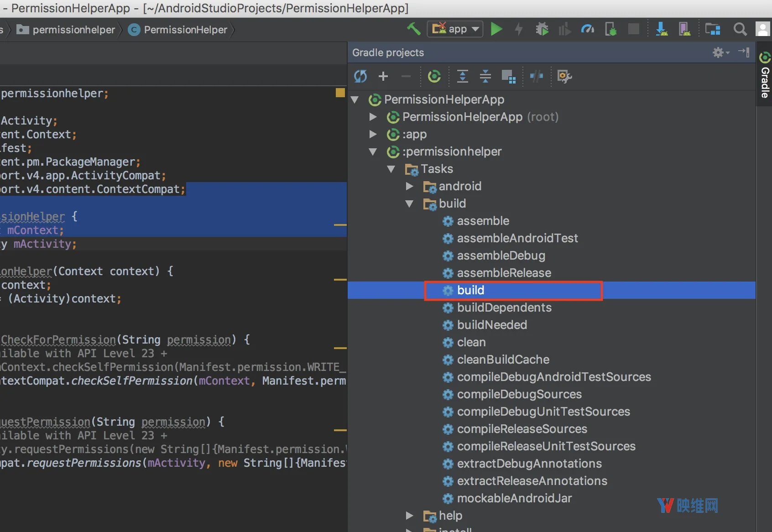
Task: Click Execute Gradle Task icon
Action: point(434,76)
